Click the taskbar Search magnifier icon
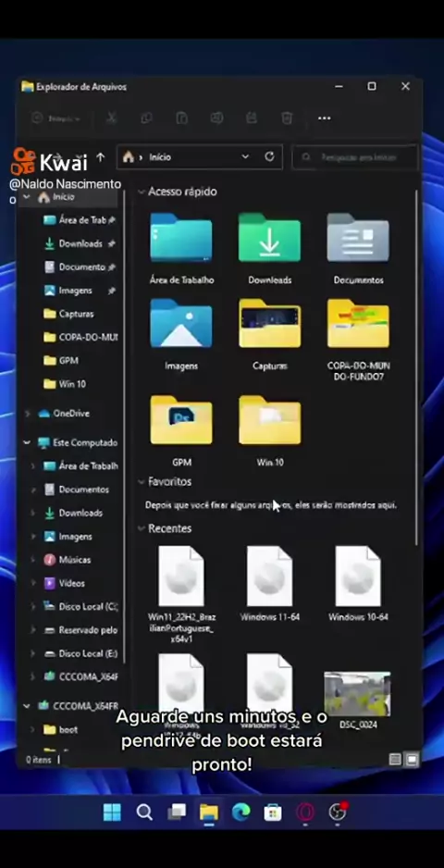Screen dimensions: 444x868 tap(144, 812)
